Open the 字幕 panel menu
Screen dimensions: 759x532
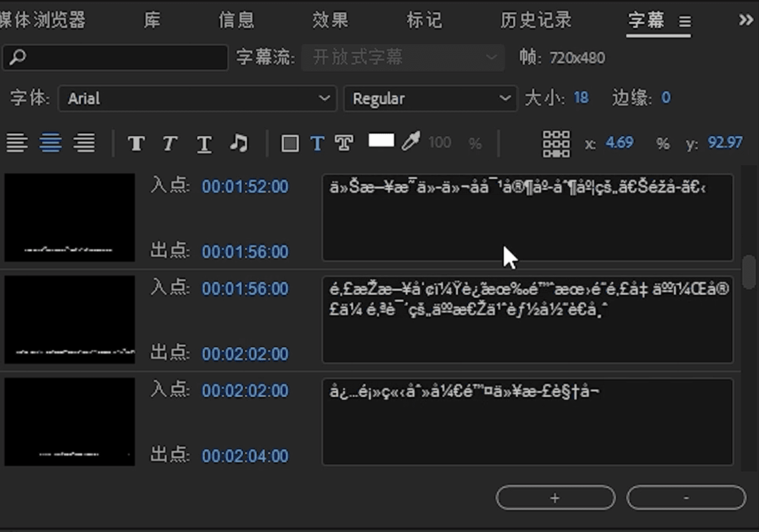(685, 22)
